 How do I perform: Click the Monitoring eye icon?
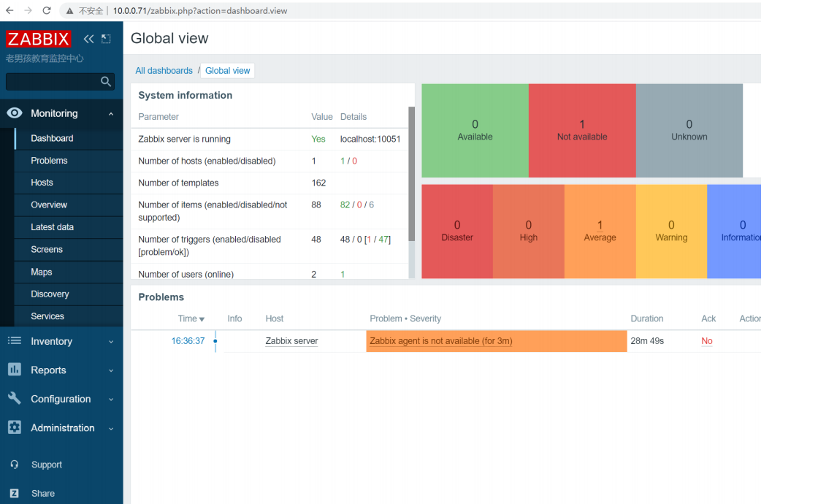(15, 113)
